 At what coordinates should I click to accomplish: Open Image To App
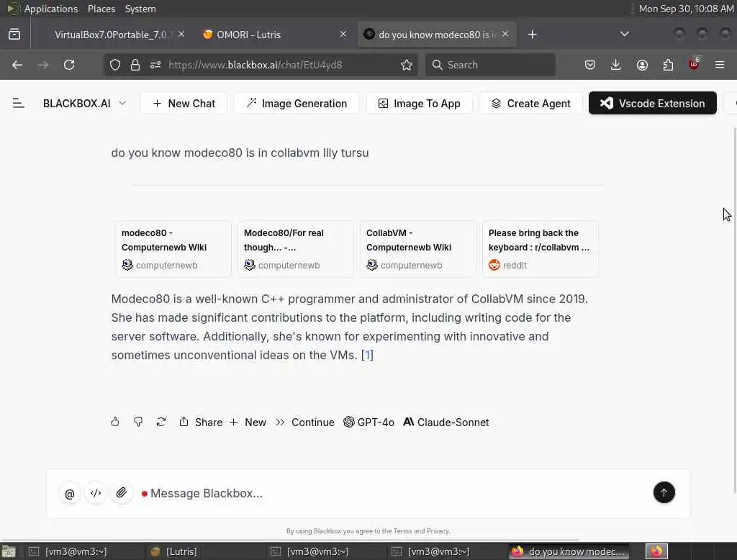[x=420, y=104]
